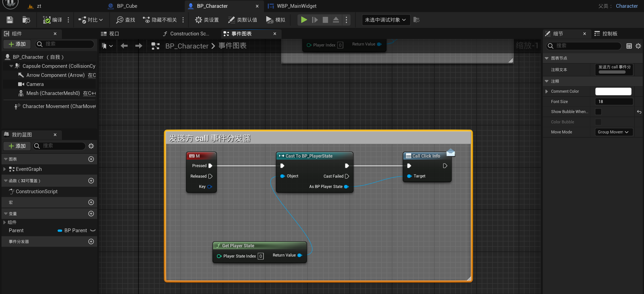Screen dimensions: 644x294
Task: Open 查找 find in blueprint
Action: (126, 20)
